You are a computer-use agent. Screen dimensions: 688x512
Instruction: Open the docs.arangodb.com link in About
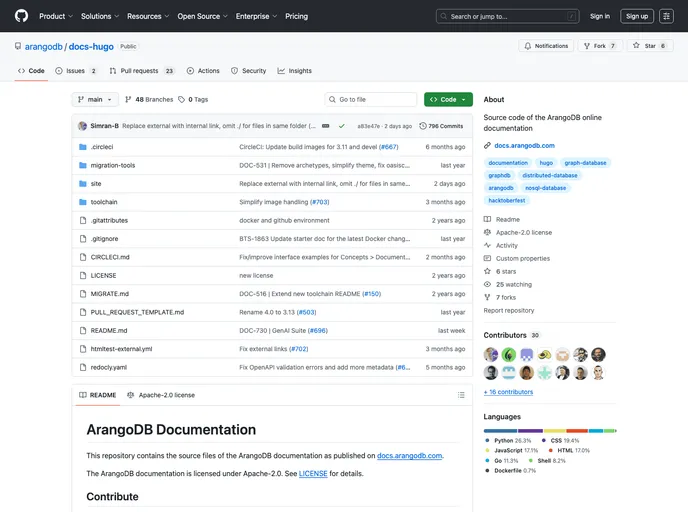[524, 146]
